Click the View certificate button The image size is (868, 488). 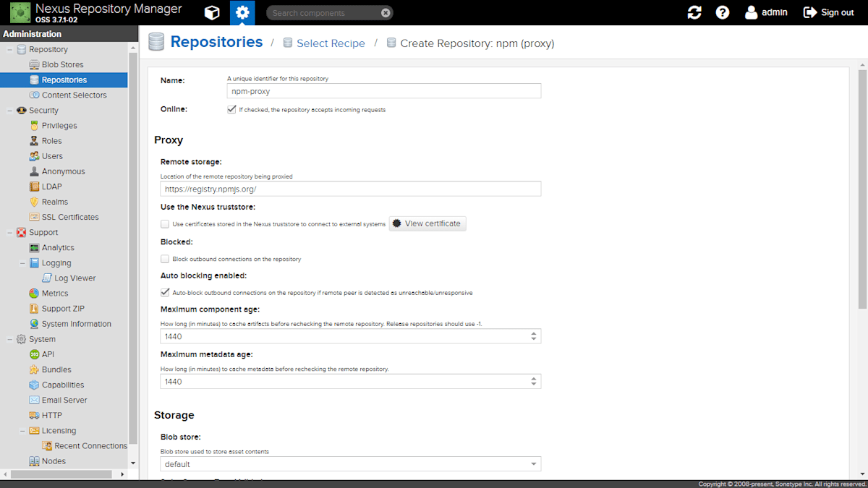click(x=427, y=223)
